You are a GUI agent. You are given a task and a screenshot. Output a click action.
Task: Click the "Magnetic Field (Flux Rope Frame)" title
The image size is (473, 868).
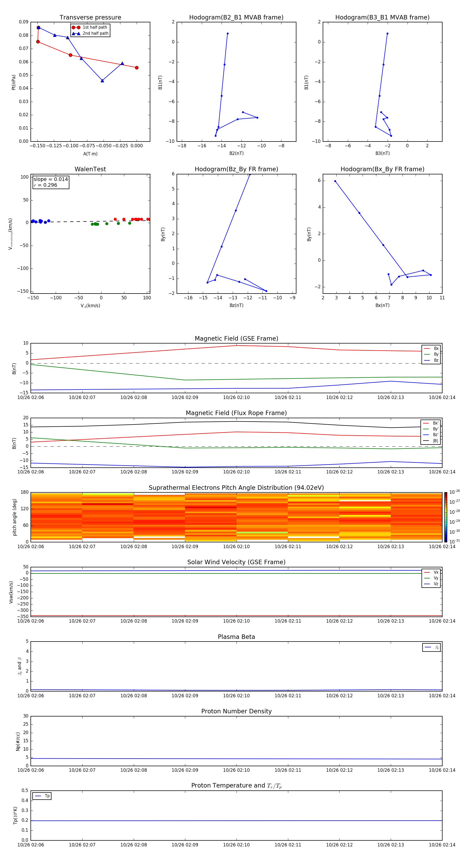click(236, 413)
